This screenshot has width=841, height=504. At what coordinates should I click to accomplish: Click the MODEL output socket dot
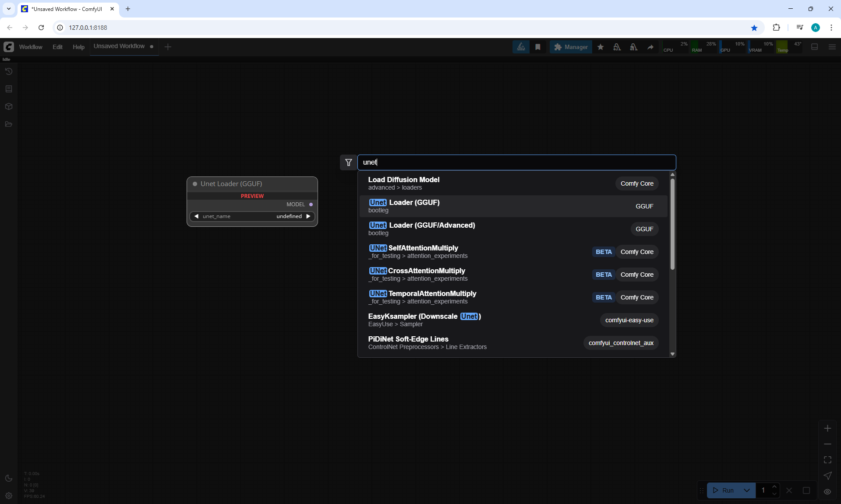point(311,204)
